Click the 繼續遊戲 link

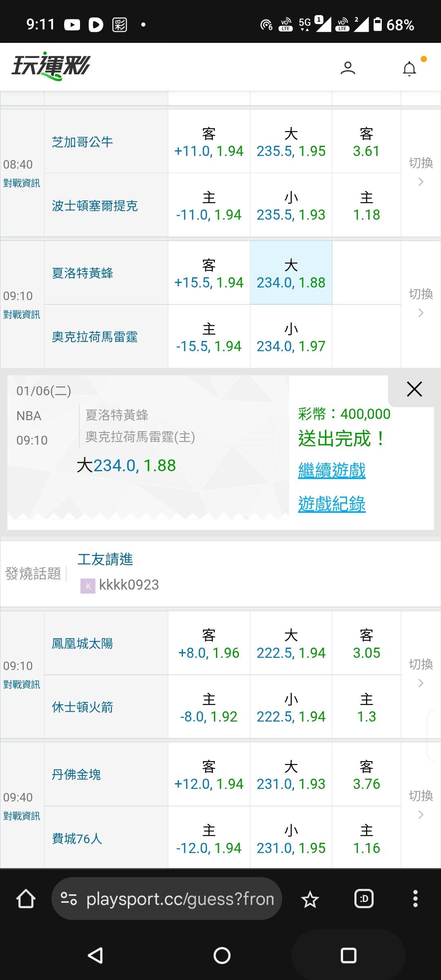tap(332, 470)
